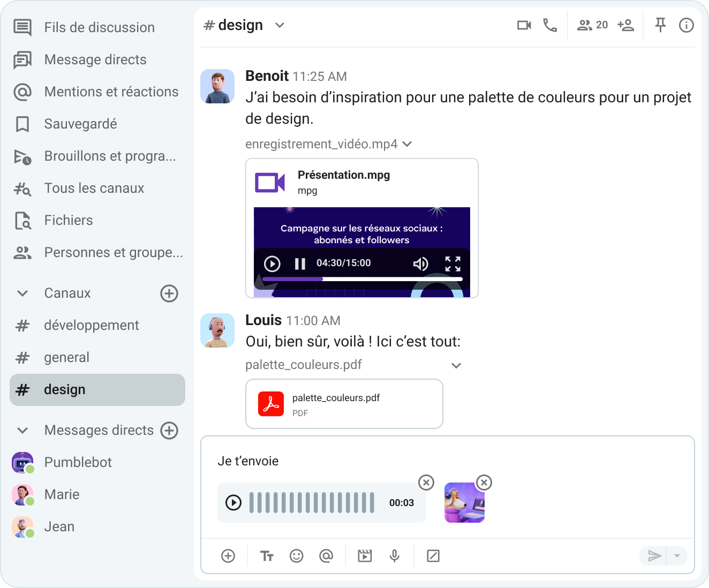Open the #design channel dropdown

[280, 25]
